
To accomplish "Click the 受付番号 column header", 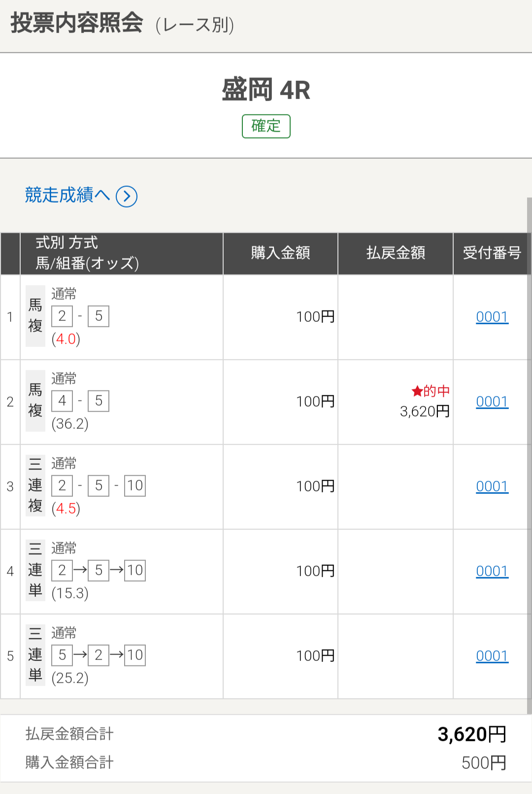I will click(492, 253).
